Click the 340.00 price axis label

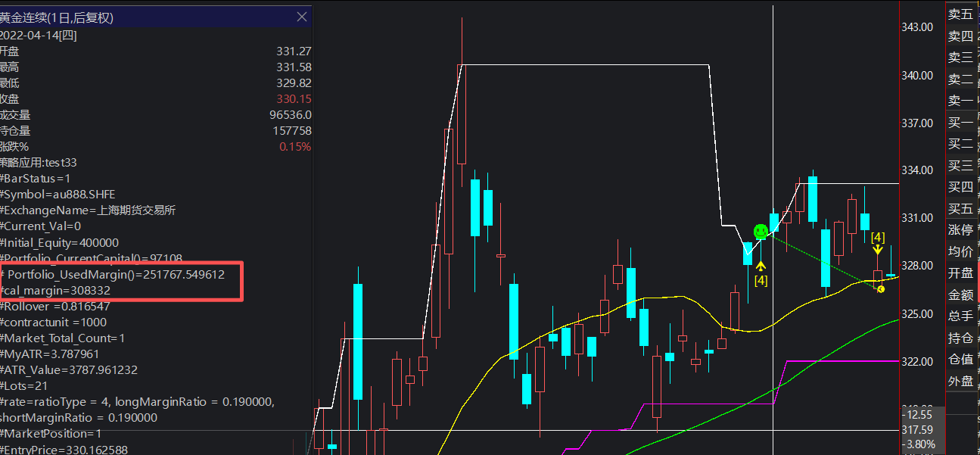coord(917,75)
